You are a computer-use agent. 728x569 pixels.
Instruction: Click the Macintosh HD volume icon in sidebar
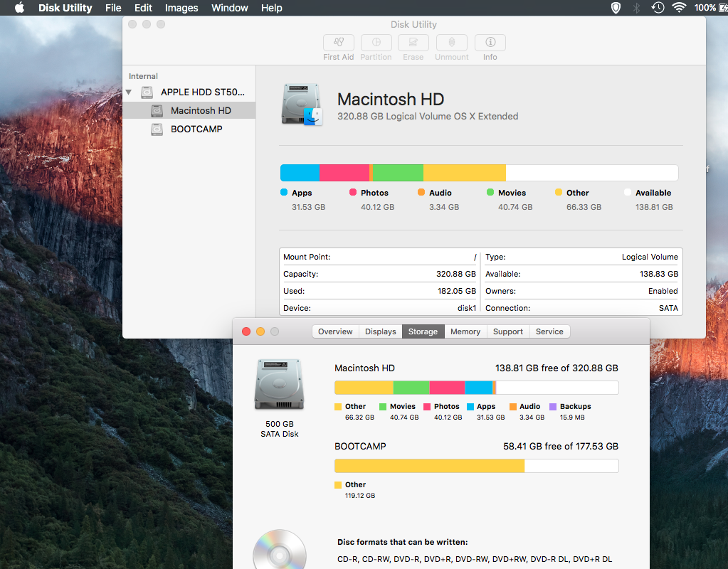click(x=157, y=110)
